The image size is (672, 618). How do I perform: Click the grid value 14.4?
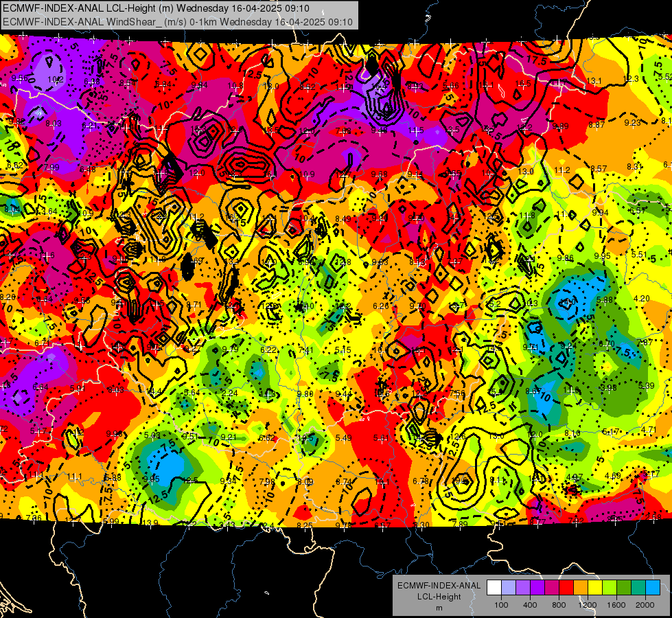pos(154,391)
